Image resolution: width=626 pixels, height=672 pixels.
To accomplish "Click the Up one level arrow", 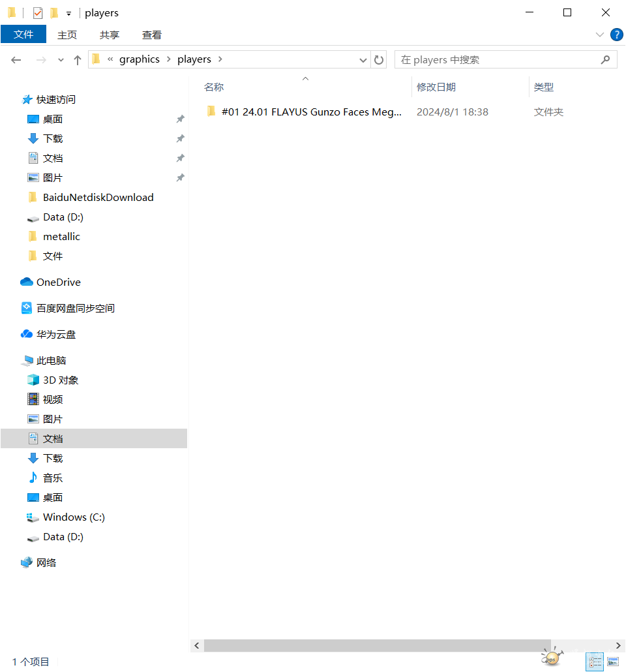I will (x=78, y=60).
